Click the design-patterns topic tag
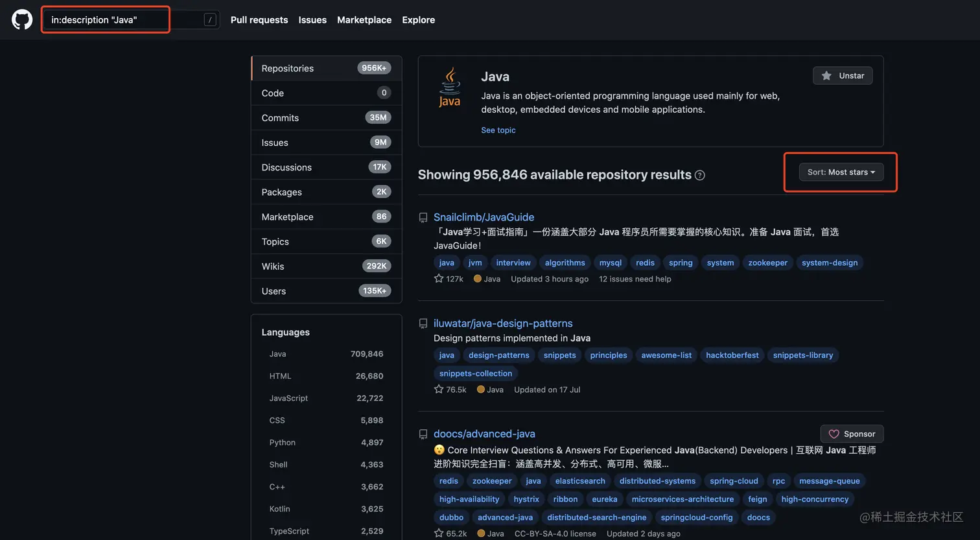 click(498, 355)
